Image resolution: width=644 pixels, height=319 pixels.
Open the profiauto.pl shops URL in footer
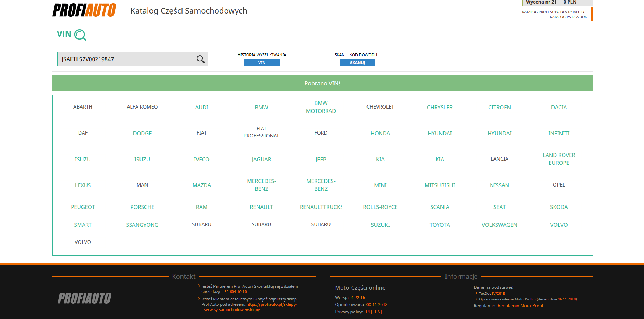[249, 307]
